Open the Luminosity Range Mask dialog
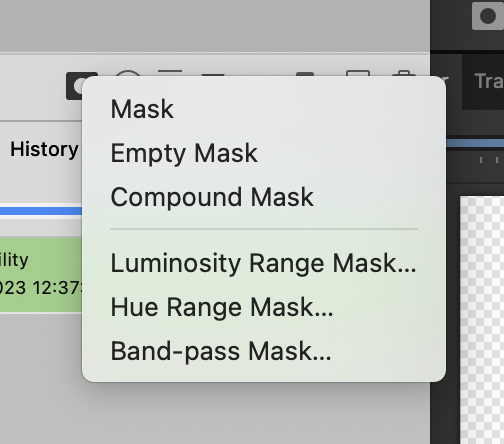This screenshot has width=504, height=444. (x=264, y=263)
